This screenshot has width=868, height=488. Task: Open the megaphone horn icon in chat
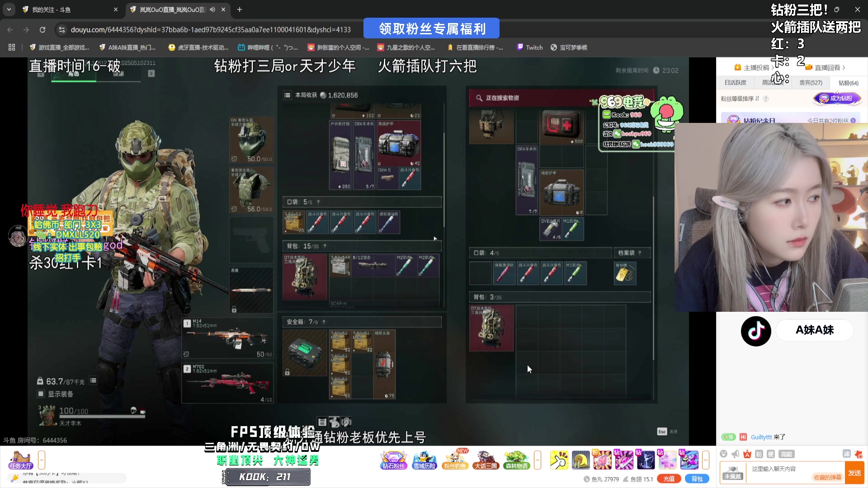pyautogui.click(x=736, y=454)
